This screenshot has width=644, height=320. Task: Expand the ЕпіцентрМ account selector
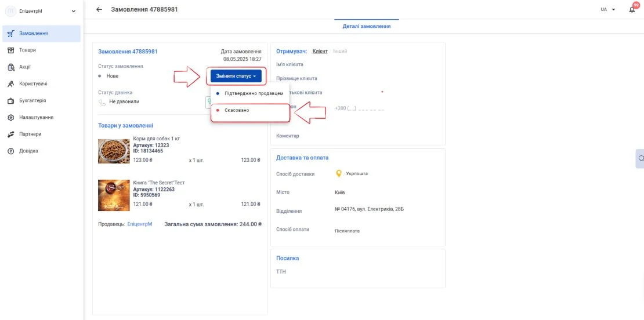coord(41,12)
